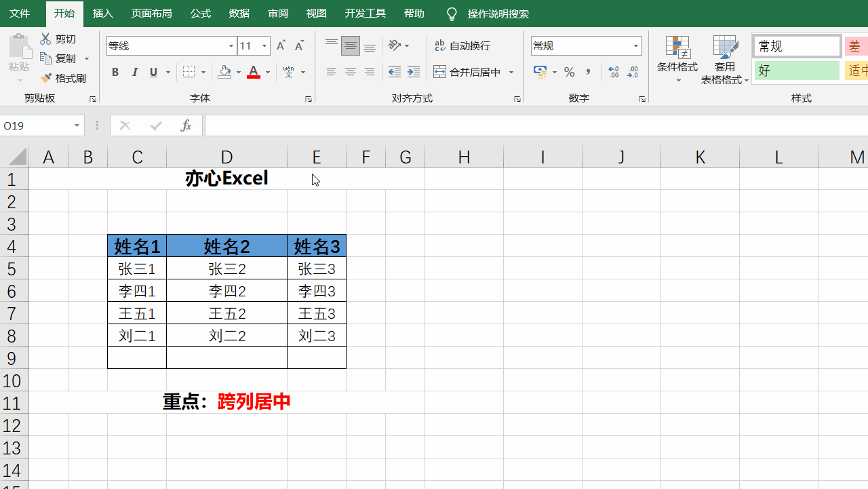Open the Merge & Center (合并后居中) dropdown arrow

click(511, 73)
